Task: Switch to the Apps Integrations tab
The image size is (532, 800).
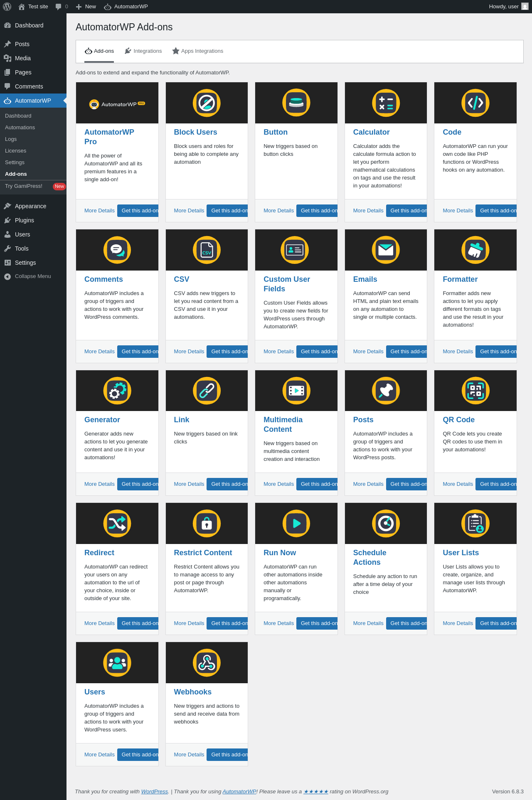Action: pyautogui.click(x=198, y=51)
